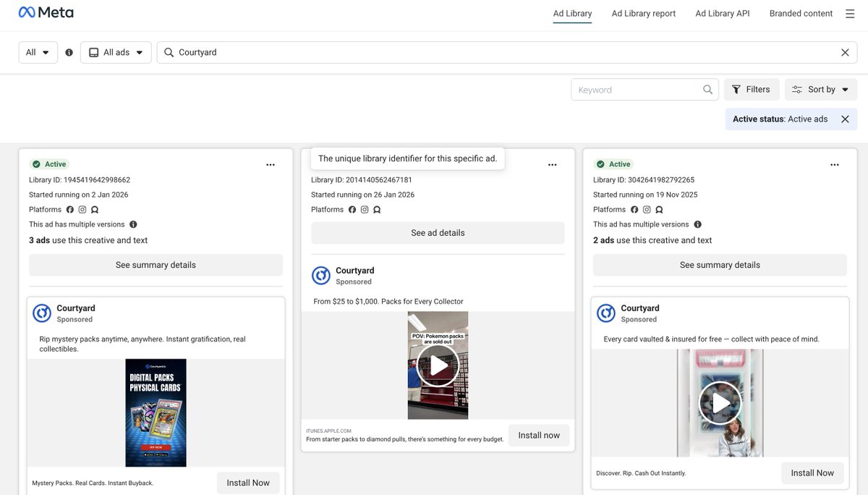This screenshot has height=495, width=868.
Task: Click Library ID: 2014140562467181 text
Action: coord(362,180)
